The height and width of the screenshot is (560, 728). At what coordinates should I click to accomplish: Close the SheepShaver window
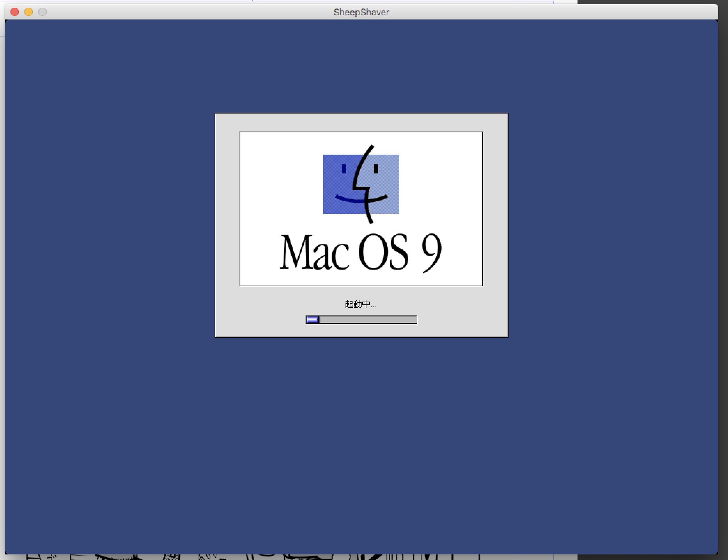click(15, 12)
